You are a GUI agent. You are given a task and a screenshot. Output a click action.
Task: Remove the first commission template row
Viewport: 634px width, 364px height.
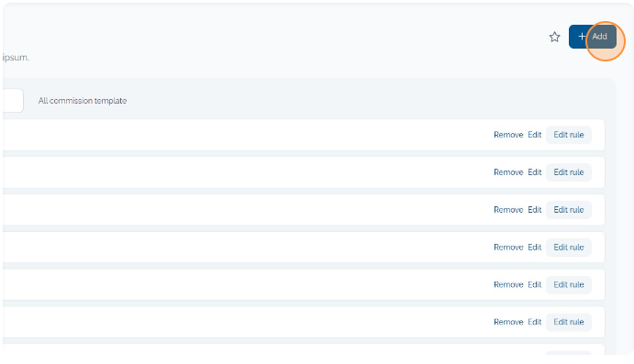tap(508, 135)
